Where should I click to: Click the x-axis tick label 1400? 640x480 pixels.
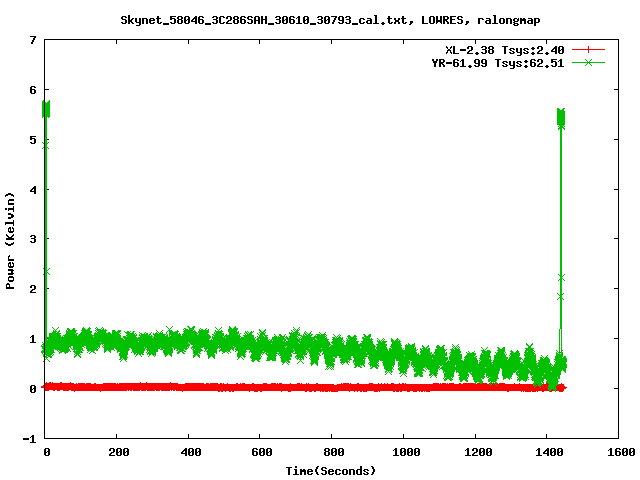pyautogui.click(x=549, y=452)
